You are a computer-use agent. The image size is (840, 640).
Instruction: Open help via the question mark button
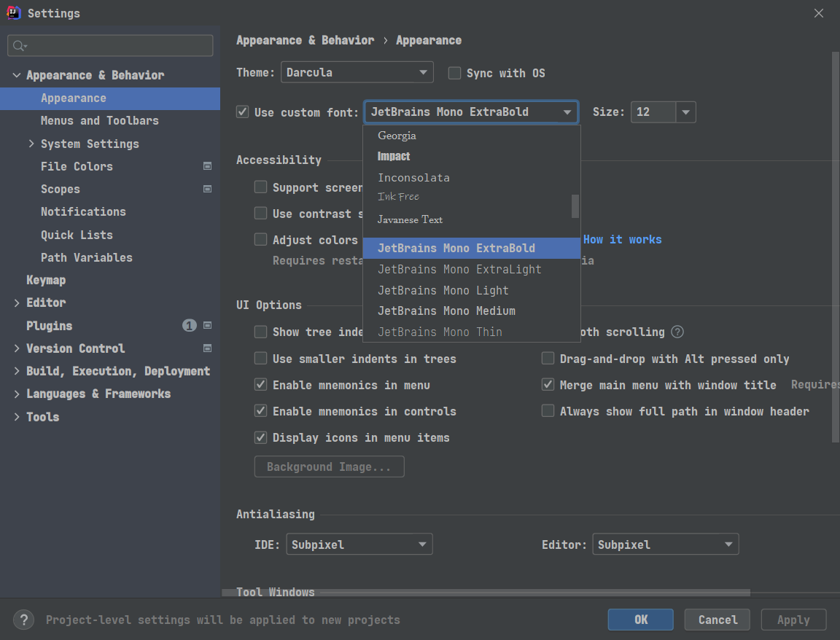[x=23, y=620]
